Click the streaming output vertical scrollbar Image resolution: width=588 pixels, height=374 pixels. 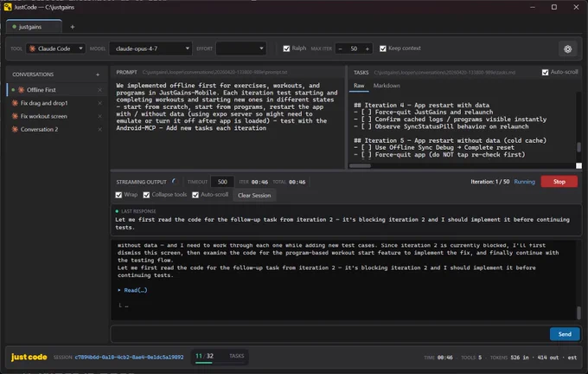coord(578,312)
